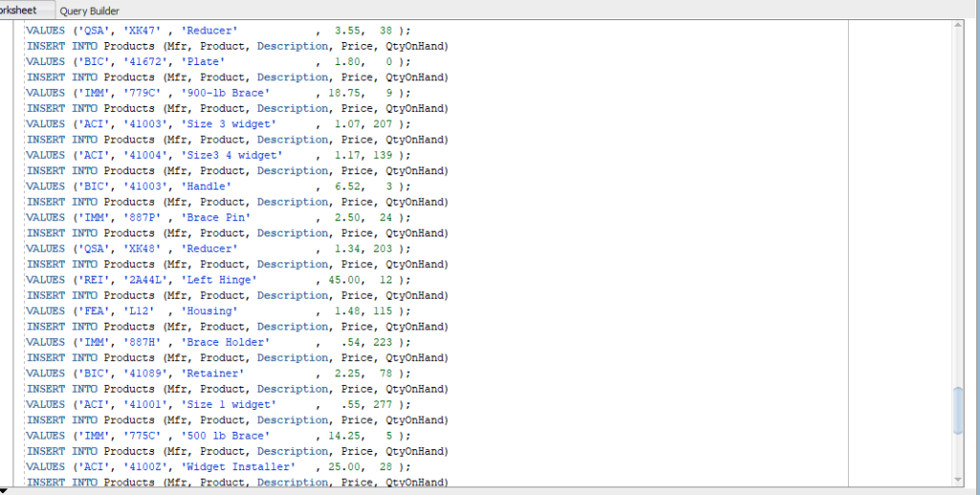Click the 'XK48' product code
This screenshot has width=980, height=495.
(142, 249)
